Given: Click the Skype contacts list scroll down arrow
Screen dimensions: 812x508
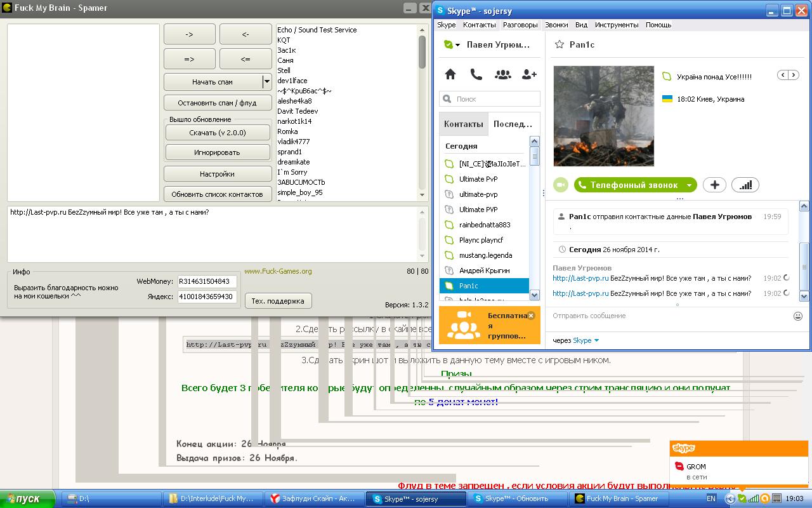Looking at the screenshot, I should tap(534, 295).
